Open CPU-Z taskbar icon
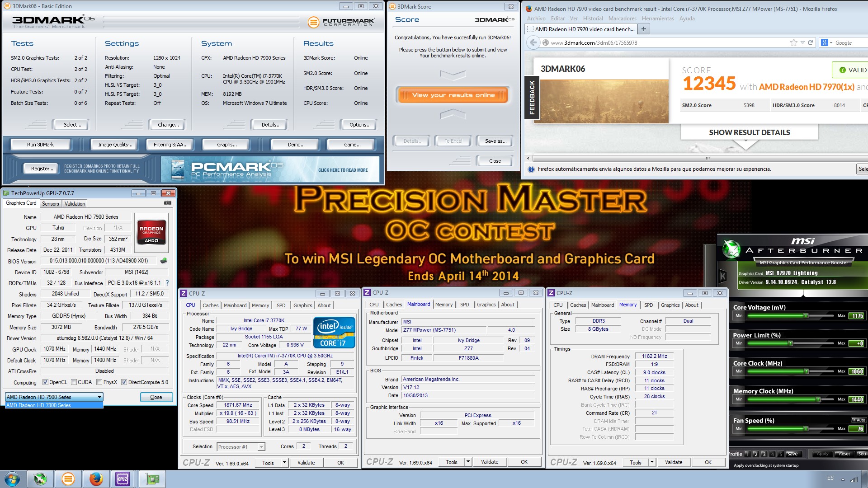The height and width of the screenshot is (488, 868). 123,479
